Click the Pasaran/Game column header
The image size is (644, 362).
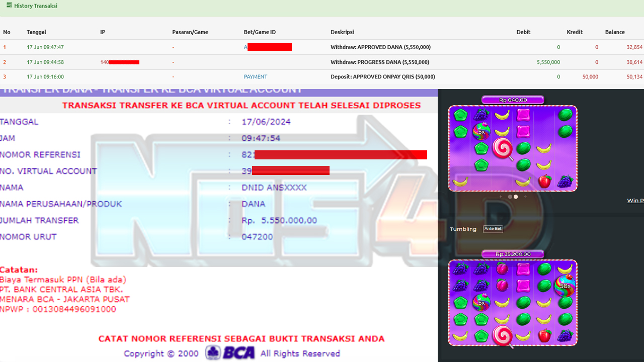click(x=190, y=32)
